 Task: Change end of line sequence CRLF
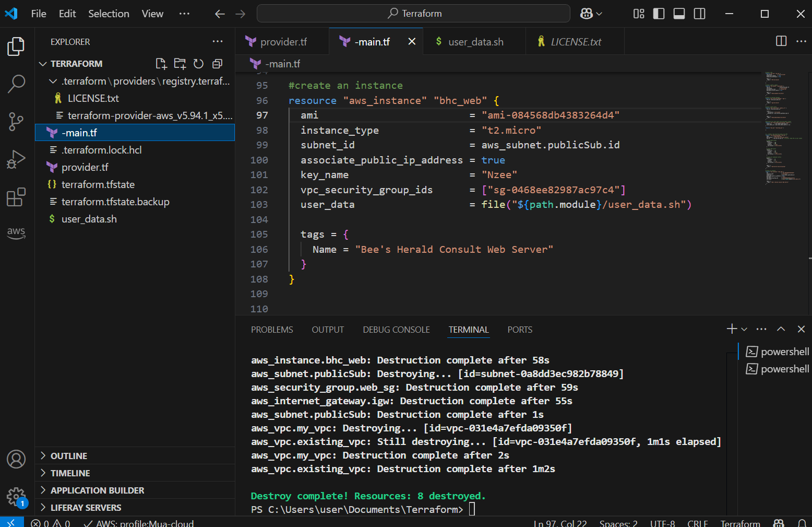(698, 523)
